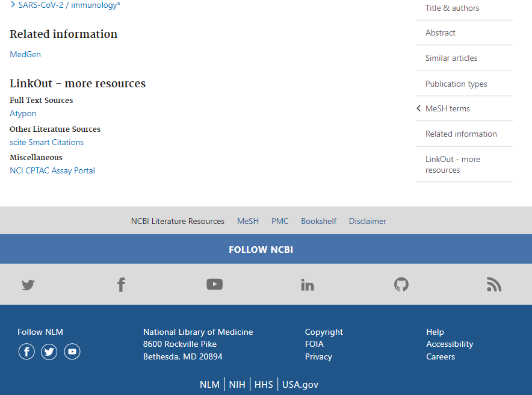Open PMC literature resource link
Image resolution: width=532 pixels, height=395 pixels.
point(280,221)
